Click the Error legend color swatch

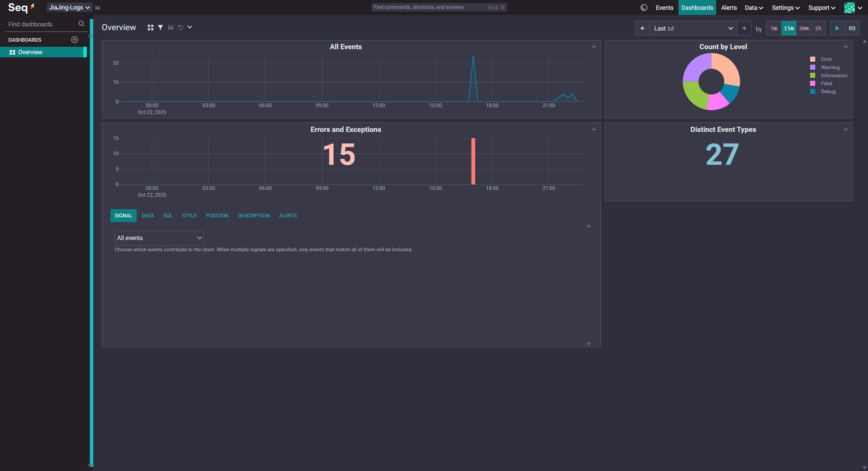pyautogui.click(x=812, y=59)
